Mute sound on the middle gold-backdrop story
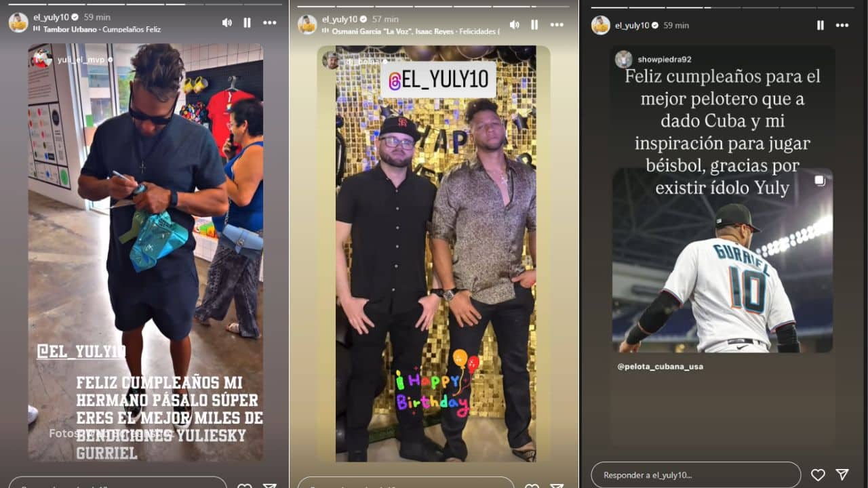Viewport: 868px width, 488px height. tap(515, 24)
